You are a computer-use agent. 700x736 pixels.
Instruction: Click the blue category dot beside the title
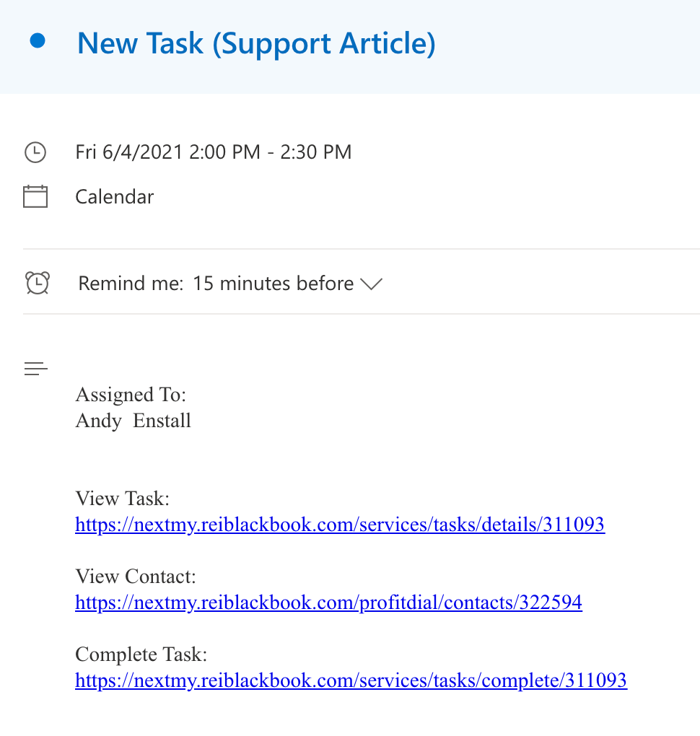(x=38, y=41)
